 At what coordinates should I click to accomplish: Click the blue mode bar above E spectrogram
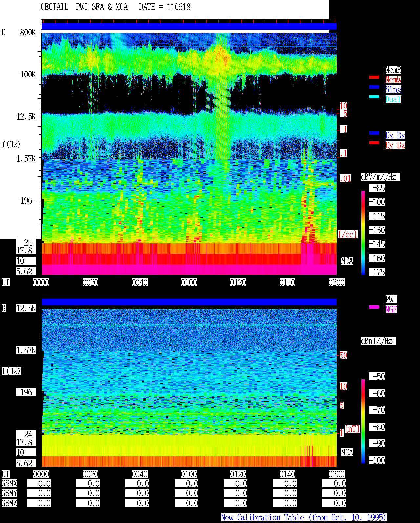(x=189, y=26)
